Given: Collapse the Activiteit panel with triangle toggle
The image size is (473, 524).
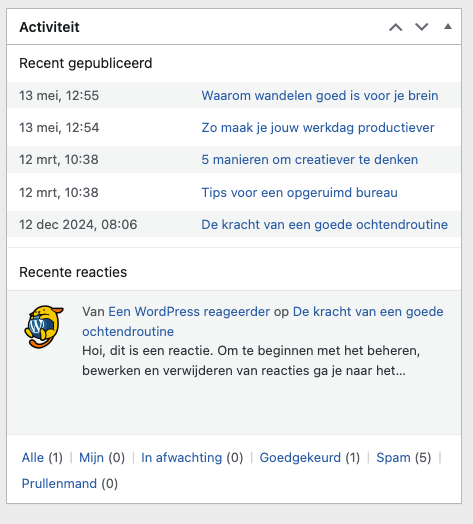Looking at the screenshot, I should [x=448, y=27].
